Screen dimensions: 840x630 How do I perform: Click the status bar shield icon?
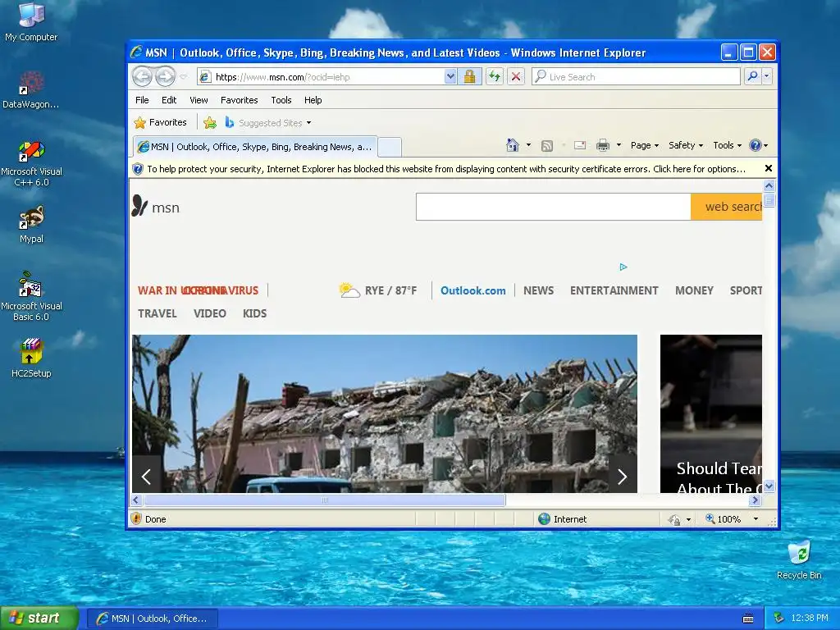pos(136,518)
